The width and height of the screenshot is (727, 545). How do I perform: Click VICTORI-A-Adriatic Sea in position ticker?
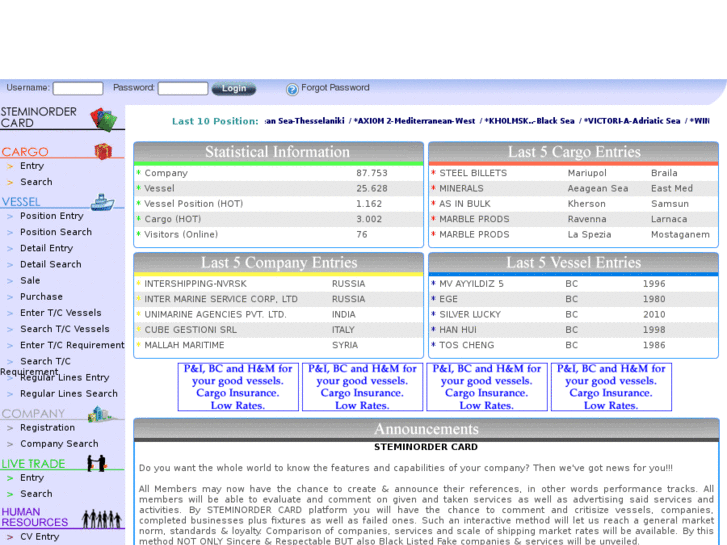pos(631,121)
